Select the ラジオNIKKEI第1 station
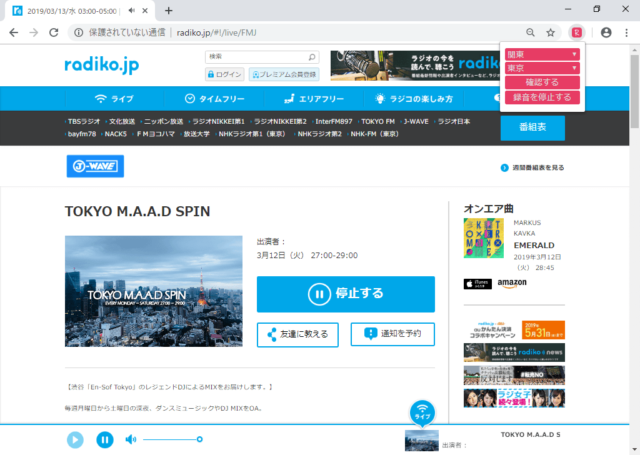The width and height of the screenshot is (640, 455). coord(218,122)
